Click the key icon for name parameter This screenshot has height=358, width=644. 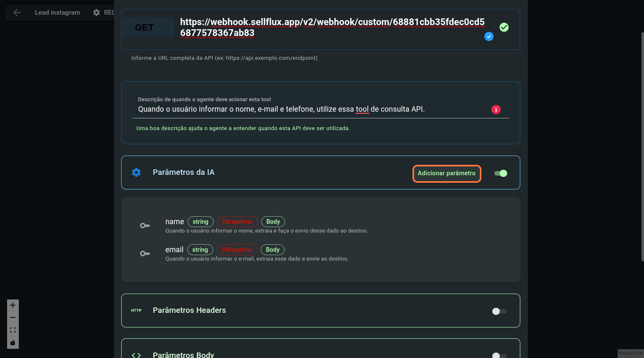(x=145, y=226)
